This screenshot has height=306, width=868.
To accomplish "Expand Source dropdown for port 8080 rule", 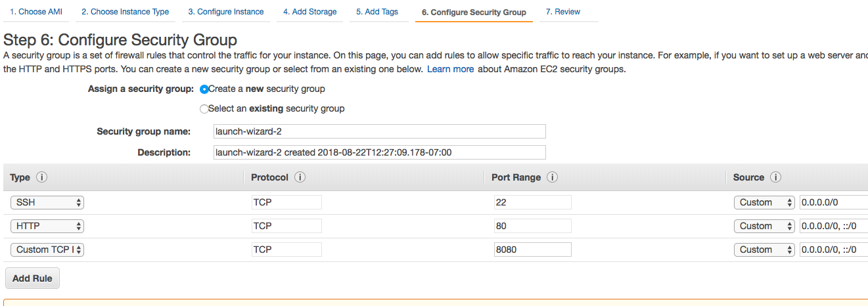I will pos(764,250).
